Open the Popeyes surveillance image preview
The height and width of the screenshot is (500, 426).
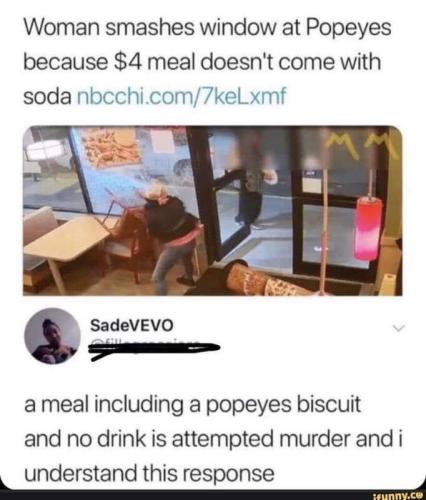tap(213, 211)
